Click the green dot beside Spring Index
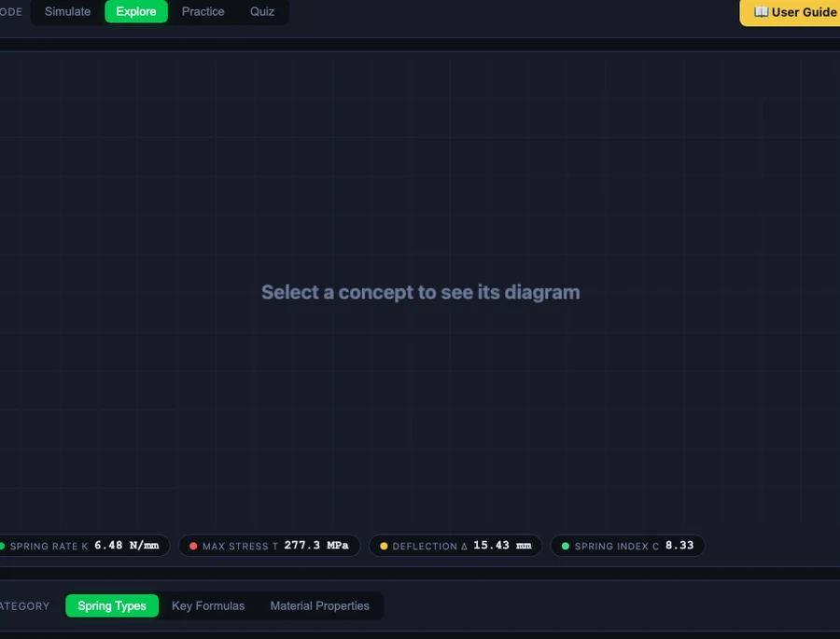The image size is (840, 639). point(566,547)
